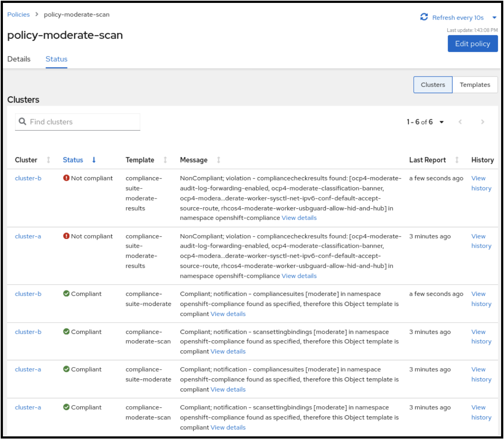Toggle the Templates view
This screenshot has height=440, width=504.
coord(475,84)
